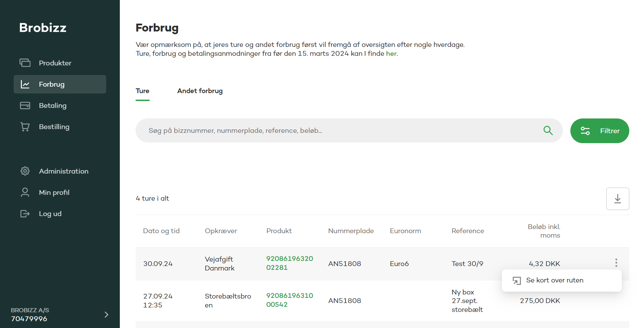The image size is (644, 328).
Task: Select the Ture tab
Action: click(x=142, y=91)
